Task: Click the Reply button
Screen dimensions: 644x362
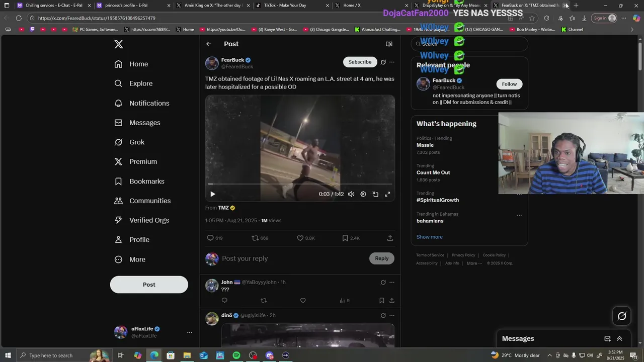Action: coord(382,258)
